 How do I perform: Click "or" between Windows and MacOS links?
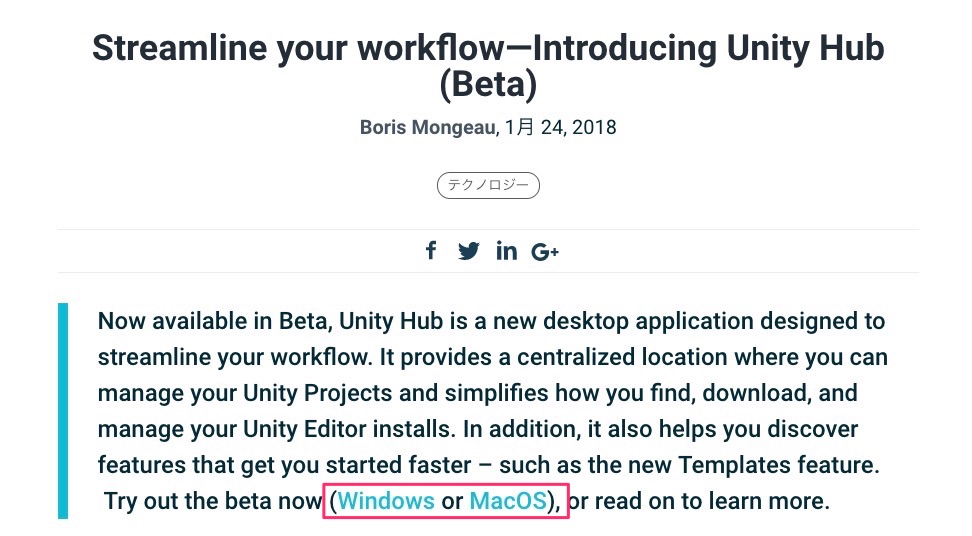coord(452,501)
